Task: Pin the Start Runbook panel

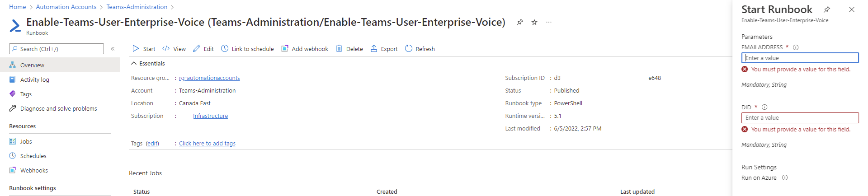Action: [x=827, y=9]
